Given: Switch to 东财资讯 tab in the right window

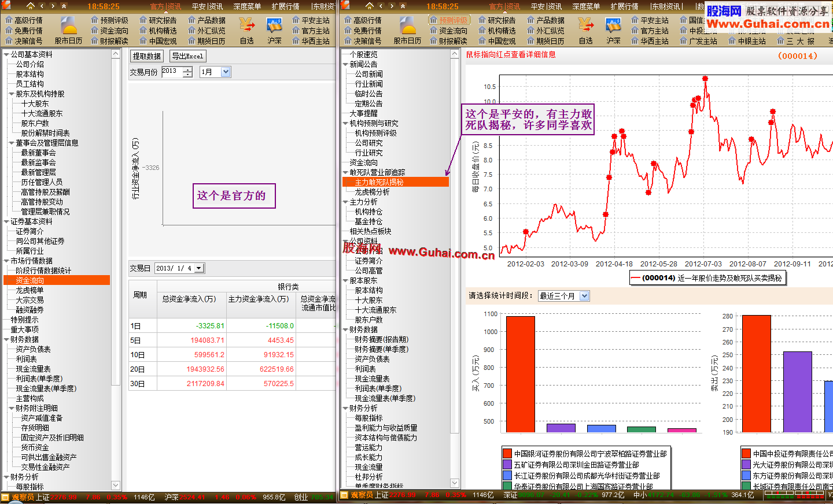Looking at the screenshot, I should coord(666,6).
